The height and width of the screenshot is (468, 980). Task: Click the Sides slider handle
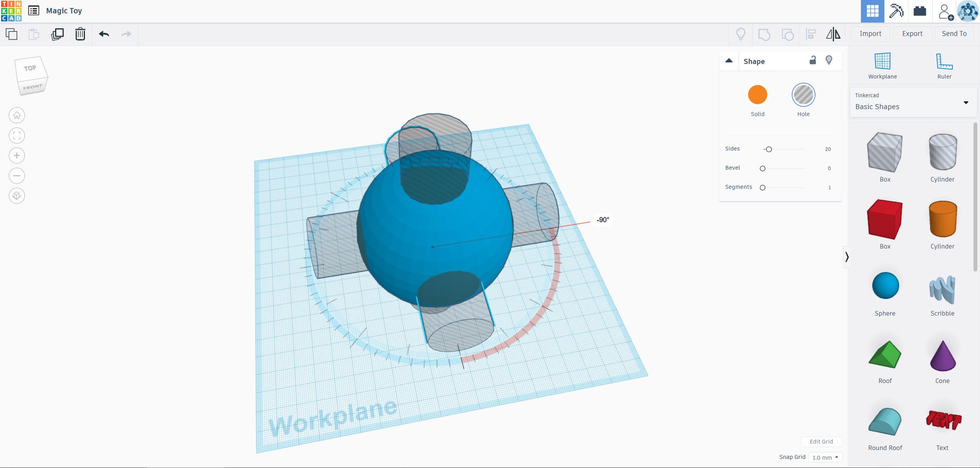pyautogui.click(x=769, y=149)
